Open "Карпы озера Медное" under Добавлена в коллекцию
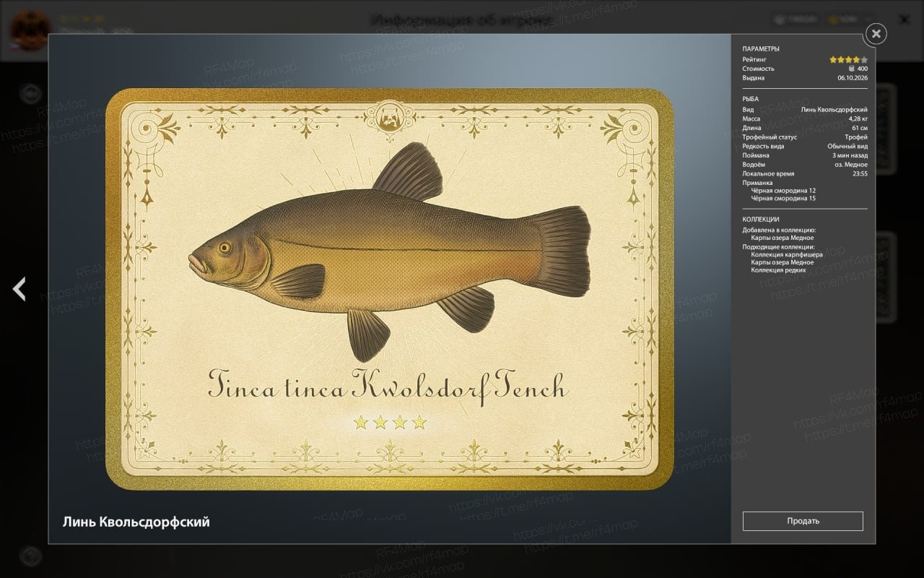The image size is (924, 578). tap(782, 238)
